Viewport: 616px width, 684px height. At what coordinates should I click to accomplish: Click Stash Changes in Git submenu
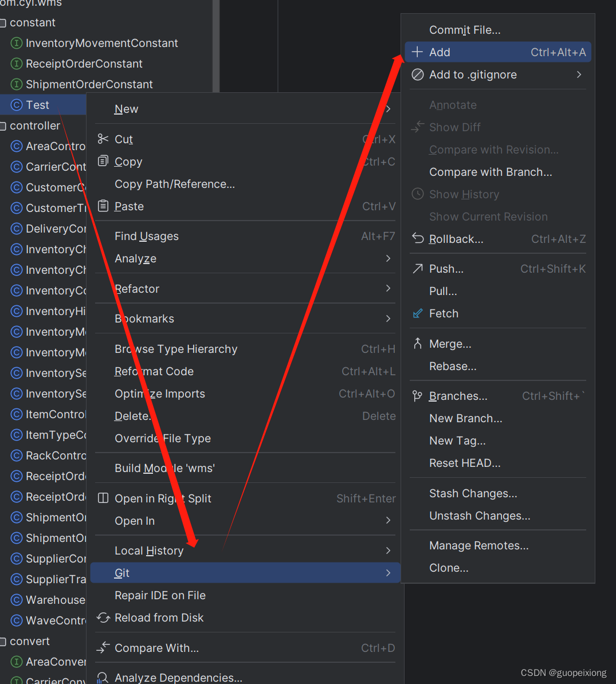tap(473, 493)
